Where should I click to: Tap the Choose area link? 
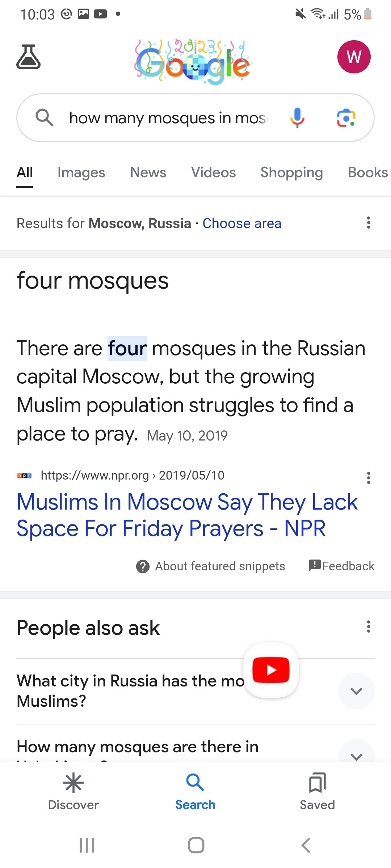click(242, 224)
